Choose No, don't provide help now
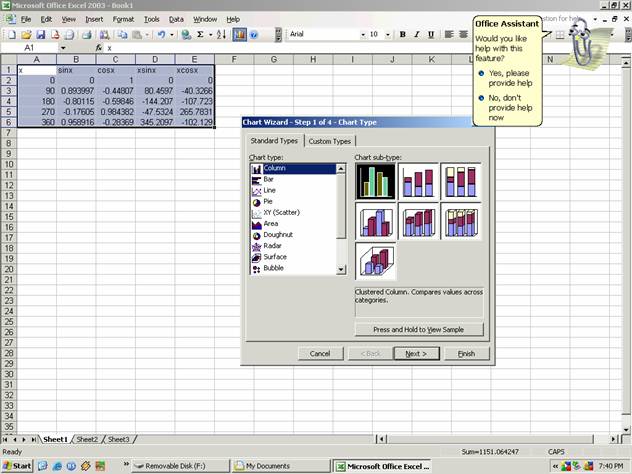The image size is (632, 474). click(x=505, y=108)
